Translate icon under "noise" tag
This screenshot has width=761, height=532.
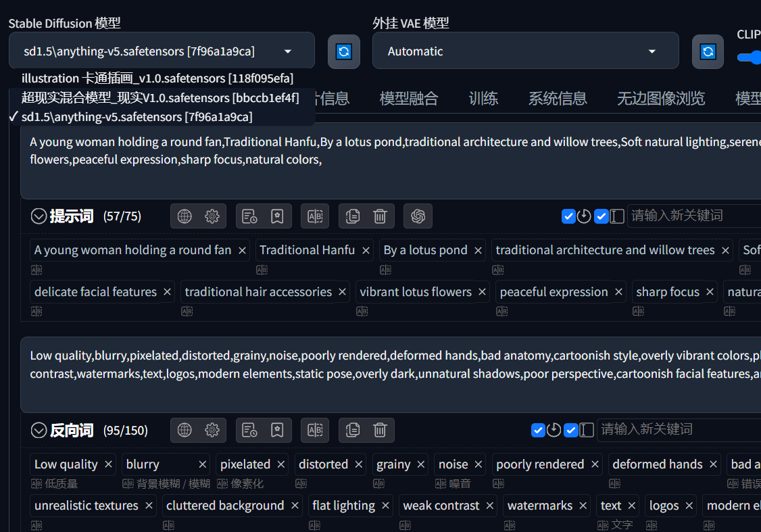pos(441,483)
